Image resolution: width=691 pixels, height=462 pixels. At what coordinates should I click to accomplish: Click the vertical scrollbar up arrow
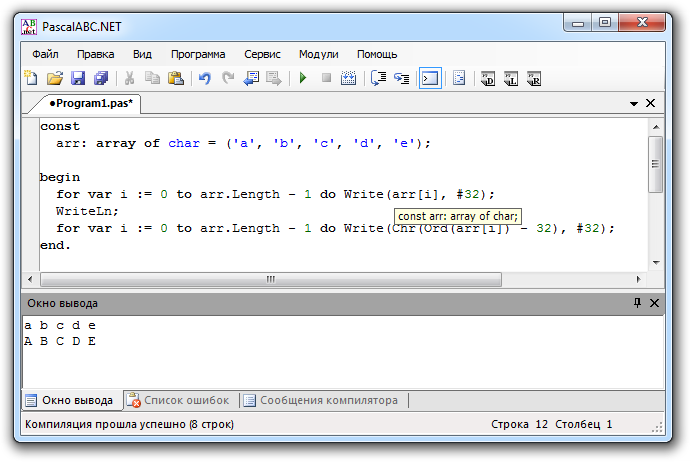(656, 127)
